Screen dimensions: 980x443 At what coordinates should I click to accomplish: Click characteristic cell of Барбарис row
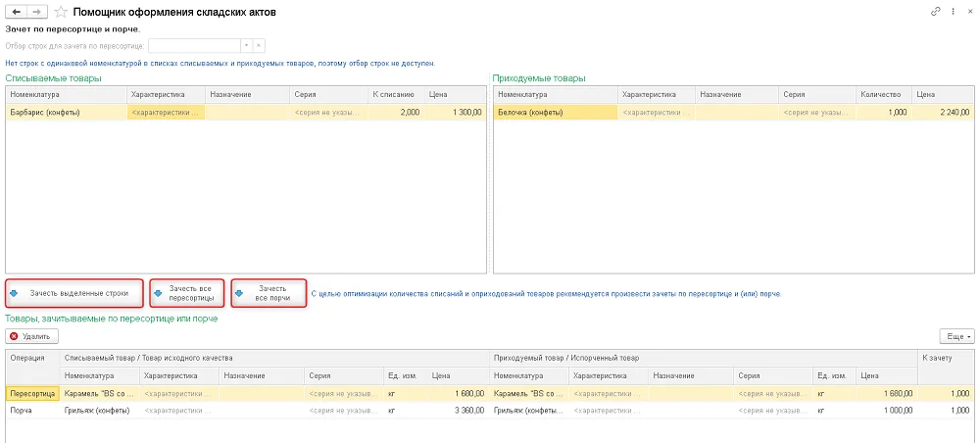click(166, 113)
